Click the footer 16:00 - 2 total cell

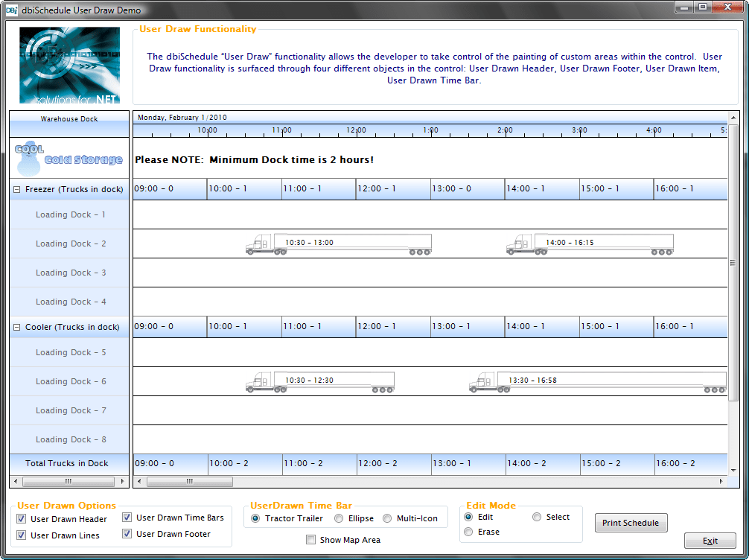point(691,464)
